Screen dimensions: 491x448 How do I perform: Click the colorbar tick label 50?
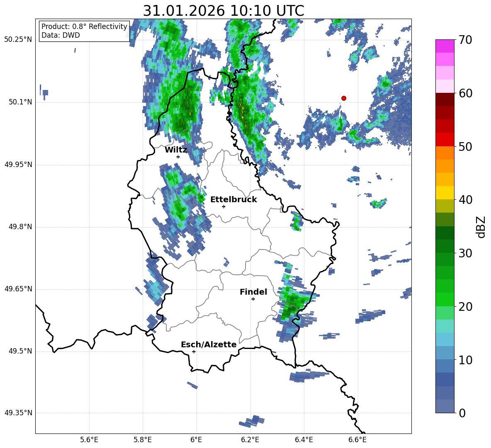click(465, 147)
